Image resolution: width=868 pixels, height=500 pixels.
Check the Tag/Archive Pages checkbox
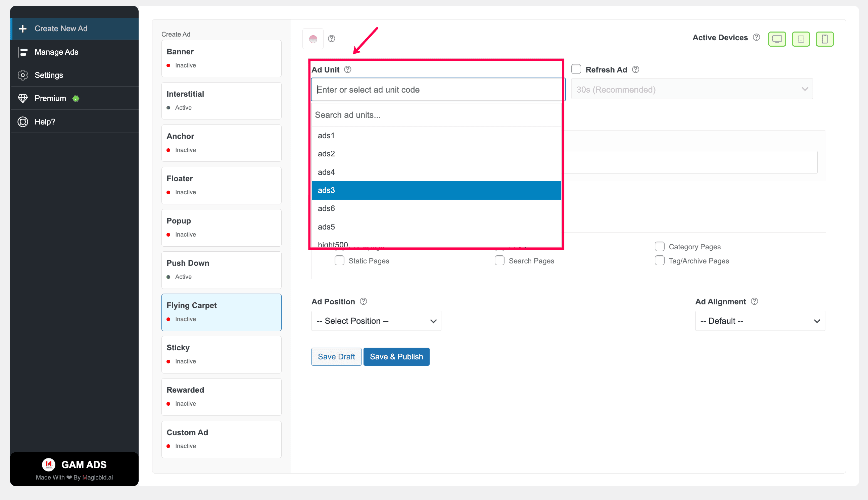(660, 260)
